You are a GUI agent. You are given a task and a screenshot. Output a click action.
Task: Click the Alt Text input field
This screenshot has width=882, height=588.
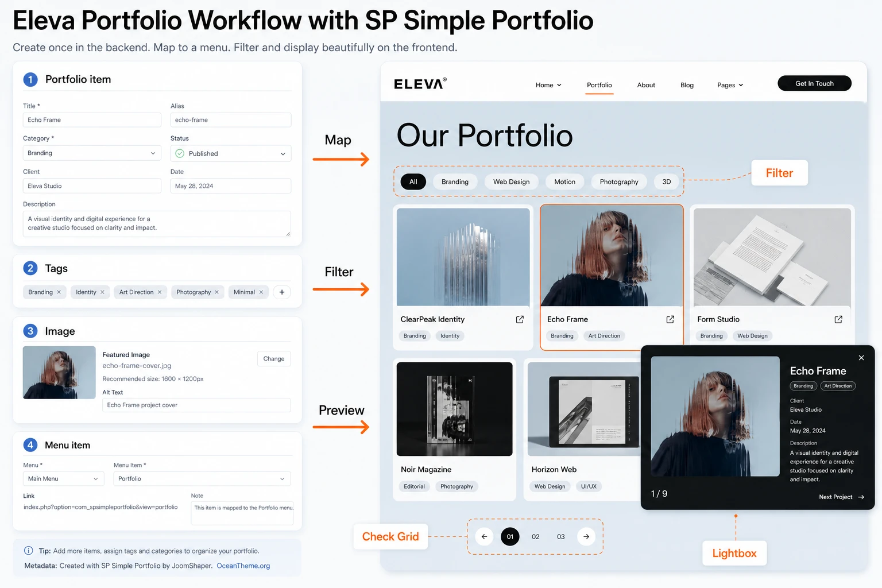click(196, 405)
